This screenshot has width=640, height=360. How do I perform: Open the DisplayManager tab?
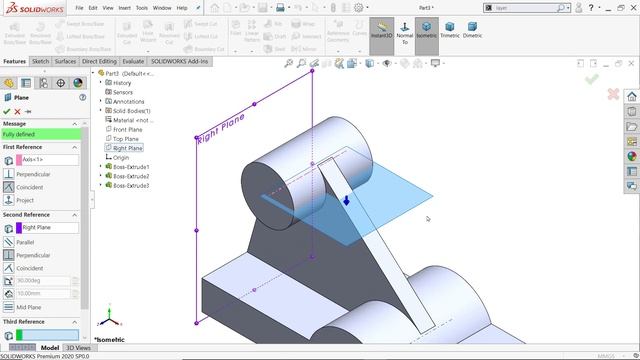tap(78, 83)
